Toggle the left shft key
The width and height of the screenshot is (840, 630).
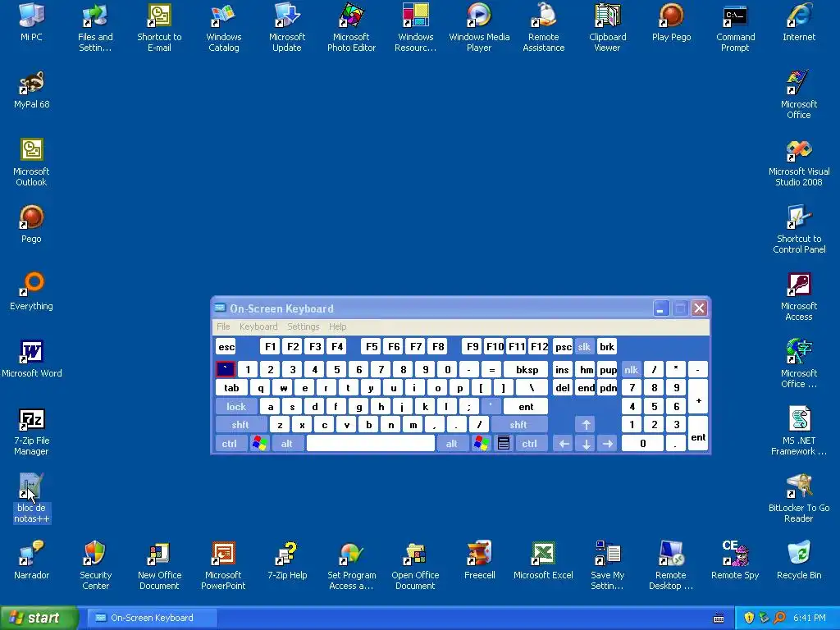240,425
